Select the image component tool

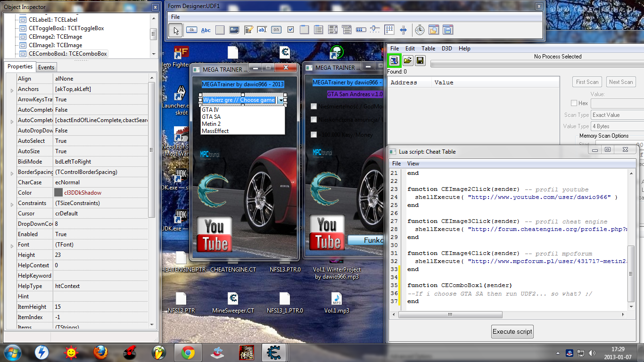click(234, 30)
